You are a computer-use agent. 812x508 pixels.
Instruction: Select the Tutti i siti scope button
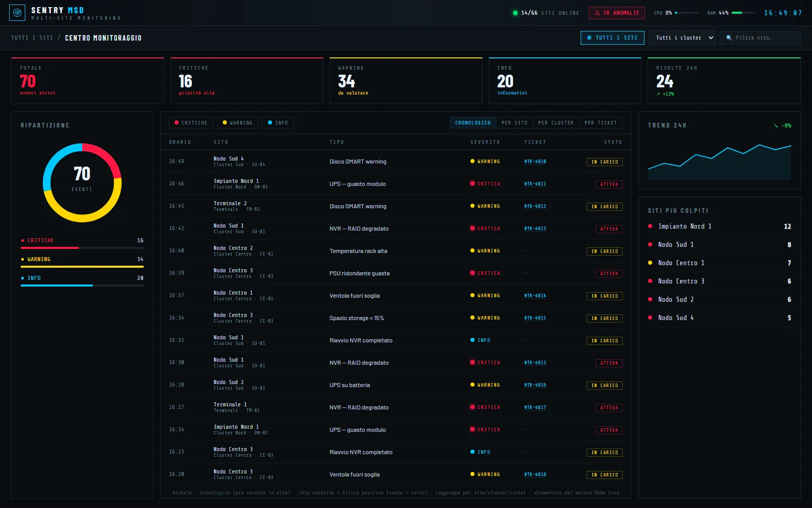pyautogui.click(x=612, y=38)
